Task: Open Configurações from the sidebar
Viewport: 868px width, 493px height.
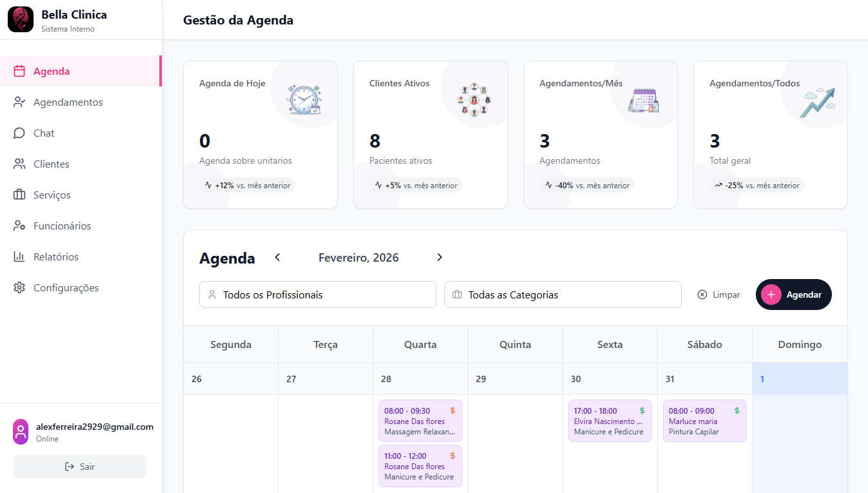Action: pos(66,288)
